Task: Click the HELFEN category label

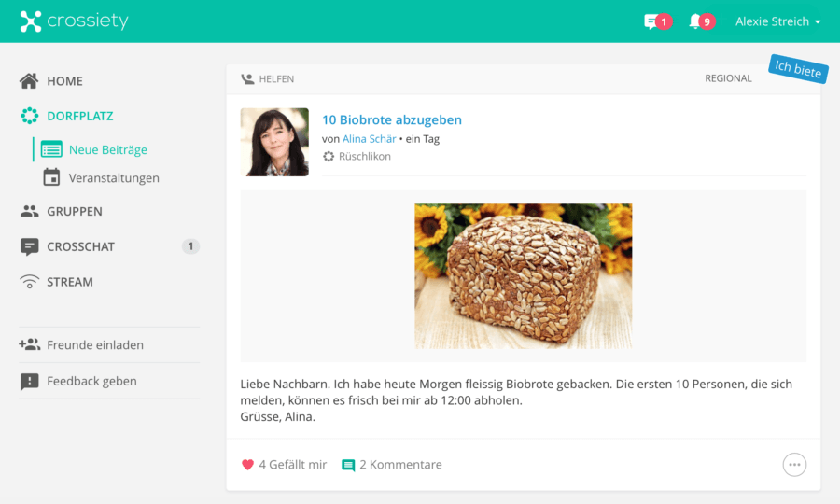Action: coord(276,78)
